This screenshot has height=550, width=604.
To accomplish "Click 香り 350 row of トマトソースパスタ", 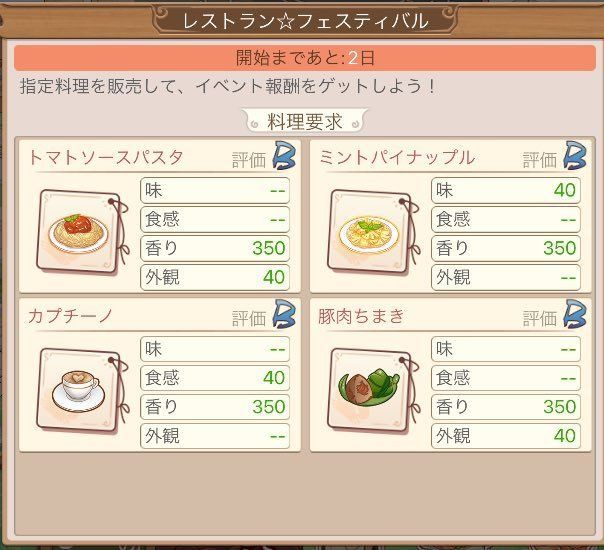I will [x=214, y=248].
